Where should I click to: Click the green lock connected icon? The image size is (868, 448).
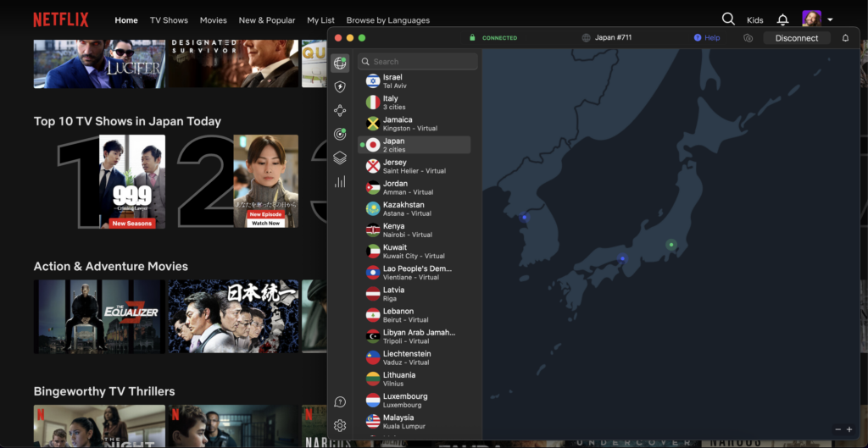point(472,37)
